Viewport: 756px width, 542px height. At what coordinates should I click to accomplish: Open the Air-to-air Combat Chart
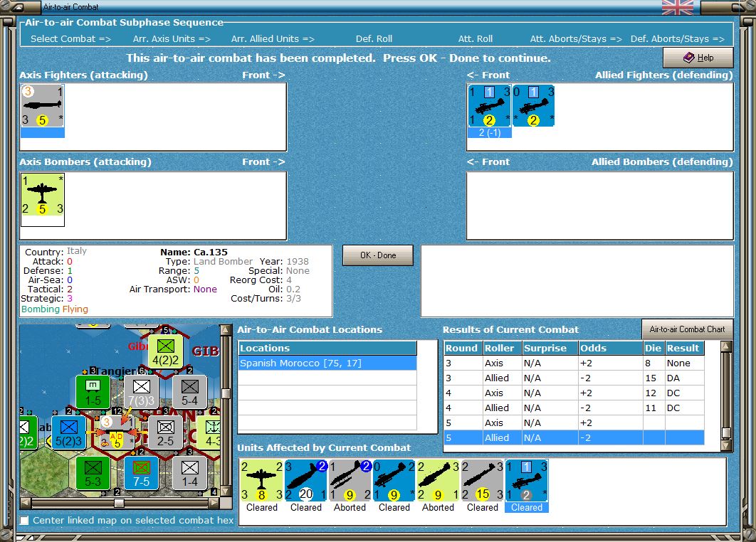tap(687, 329)
